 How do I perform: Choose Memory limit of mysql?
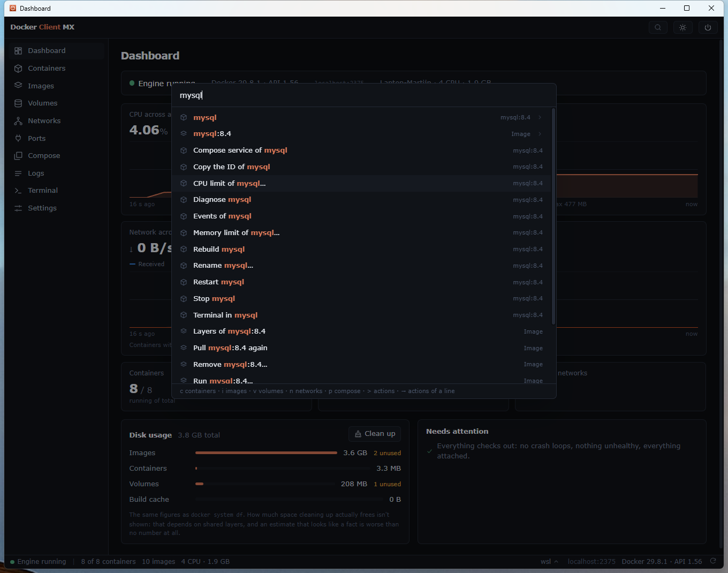[x=361, y=233]
